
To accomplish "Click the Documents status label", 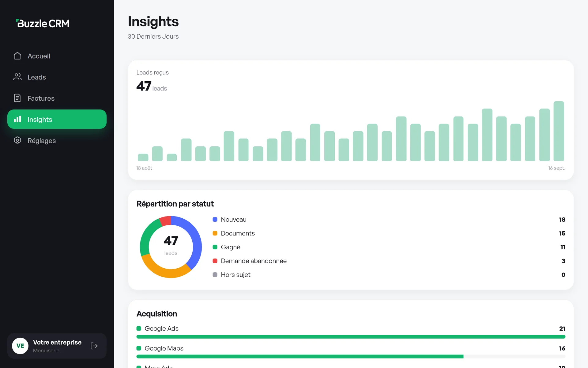I will pos(238,233).
